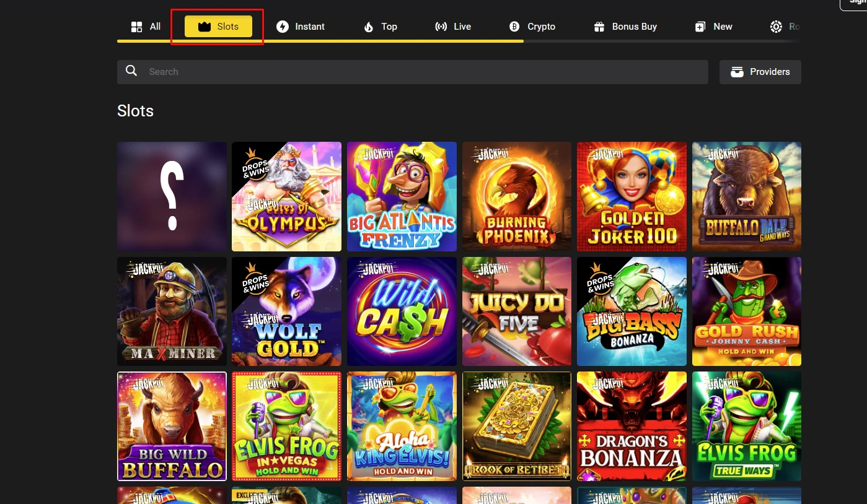The image size is (867, 504).
Task: Open Big Atlantis Frenzy game
Action: pyautogui.click(x=402, y=196)
